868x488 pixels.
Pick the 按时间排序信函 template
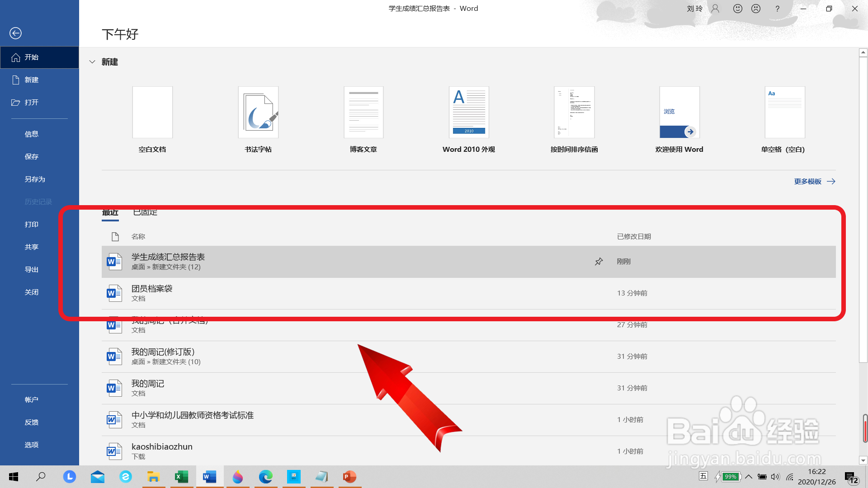pos(574,113)
